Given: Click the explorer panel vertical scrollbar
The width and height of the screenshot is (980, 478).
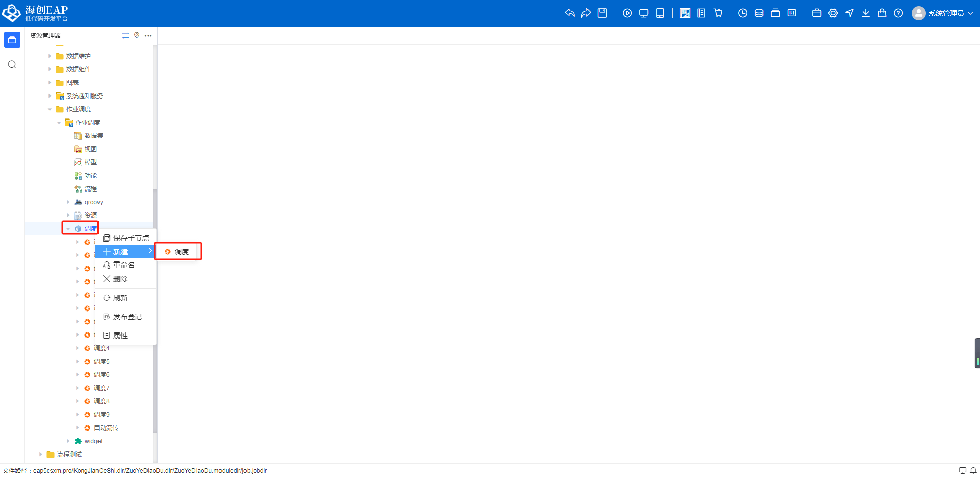Looking at the screenshot, I should pyautogui.click(x=155, y=306).
